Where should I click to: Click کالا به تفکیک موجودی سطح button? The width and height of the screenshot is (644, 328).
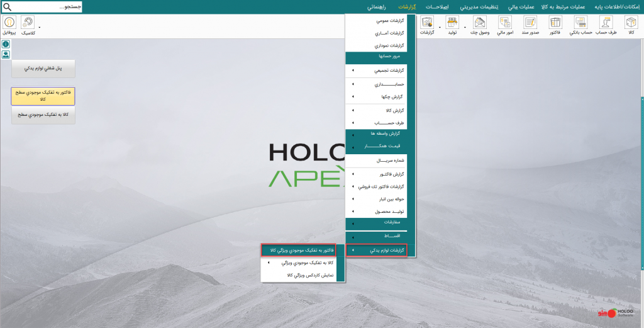43,115
